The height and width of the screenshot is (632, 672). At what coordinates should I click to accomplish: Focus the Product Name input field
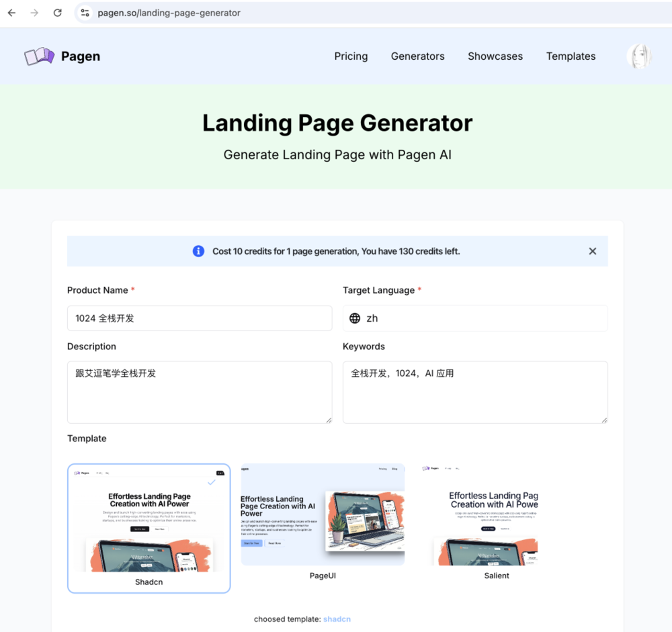tap(200, 318)
